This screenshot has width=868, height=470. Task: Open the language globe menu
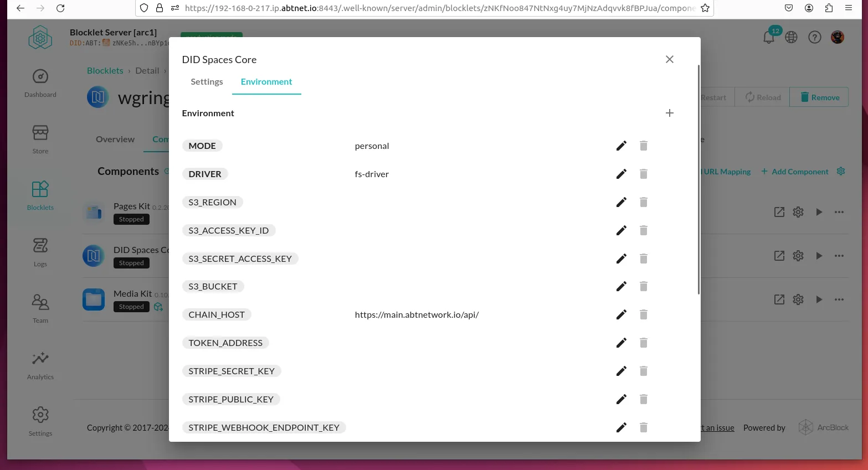click(x=792, y=37)
